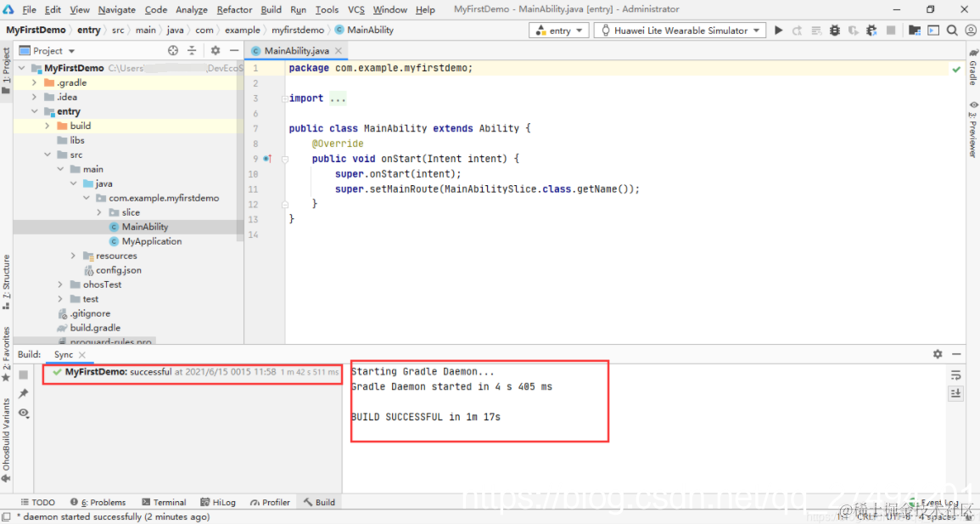Click scroll-to-end icon in build output
The width and height of the screenshot is (980, 524).
pos(955,393)
